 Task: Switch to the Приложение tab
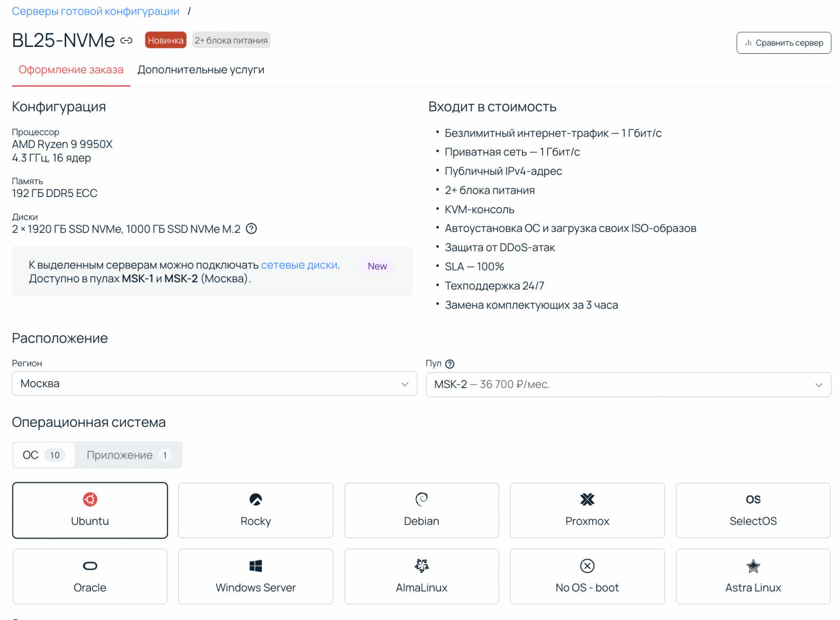(x=128, y=455)
